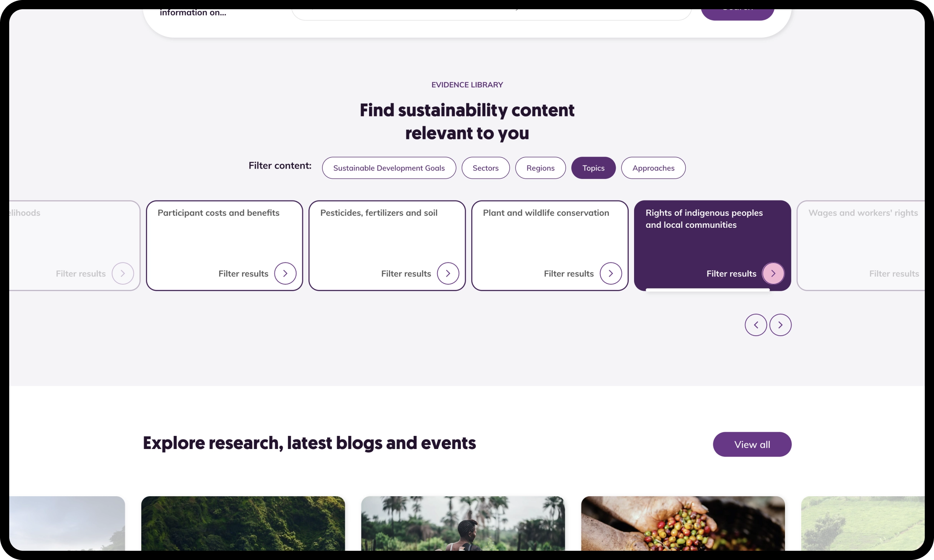
Task: Select Regions filter pill
Action: pyautogui.click(x=540, y=168)
